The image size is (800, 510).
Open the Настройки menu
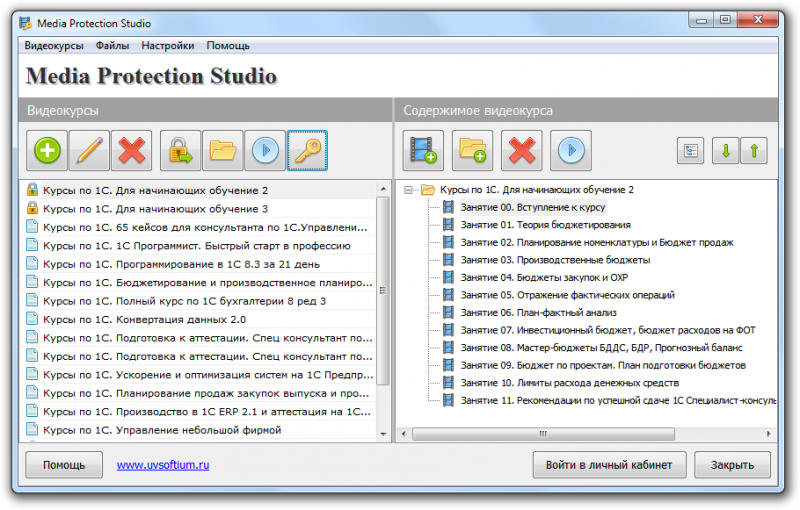point(168,45)
